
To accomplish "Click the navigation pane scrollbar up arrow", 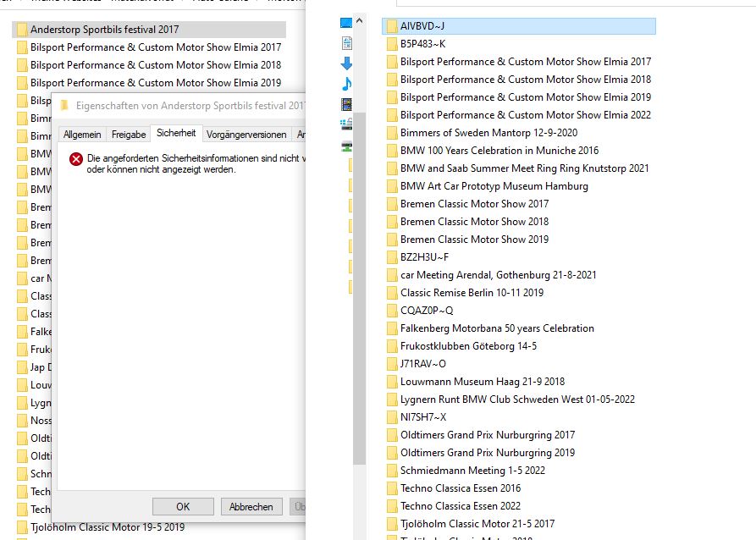I will [x=359, y=20].
